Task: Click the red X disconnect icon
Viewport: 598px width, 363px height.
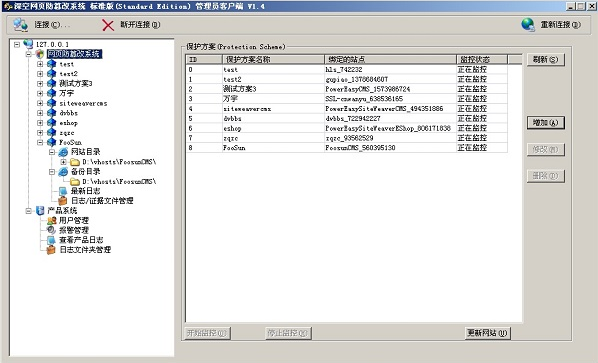Action: 108,25
